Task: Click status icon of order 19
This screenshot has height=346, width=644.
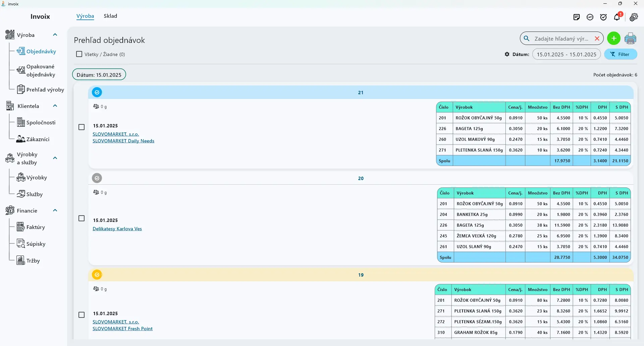Action: tap(97, 275)
